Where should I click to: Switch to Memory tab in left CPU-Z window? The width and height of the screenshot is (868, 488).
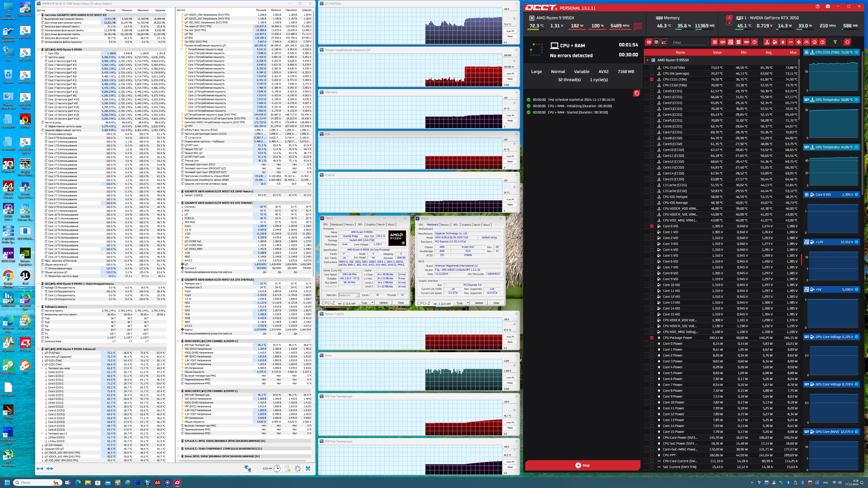click(350, 225)
